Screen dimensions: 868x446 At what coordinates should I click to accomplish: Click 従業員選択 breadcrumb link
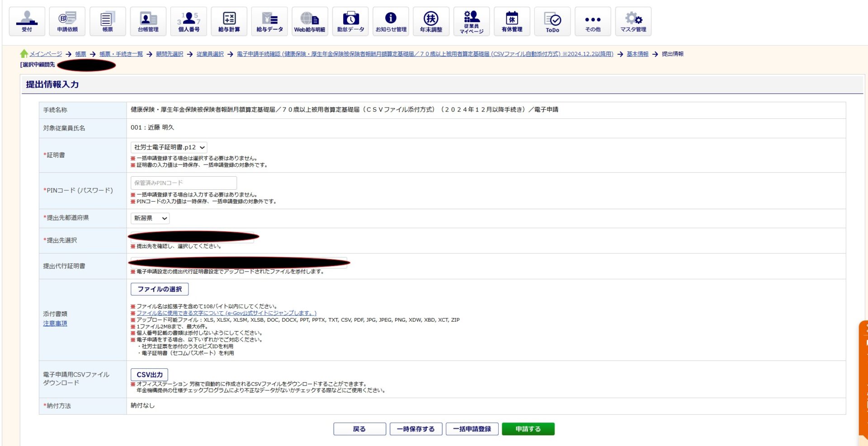click(x=210, y=54)
